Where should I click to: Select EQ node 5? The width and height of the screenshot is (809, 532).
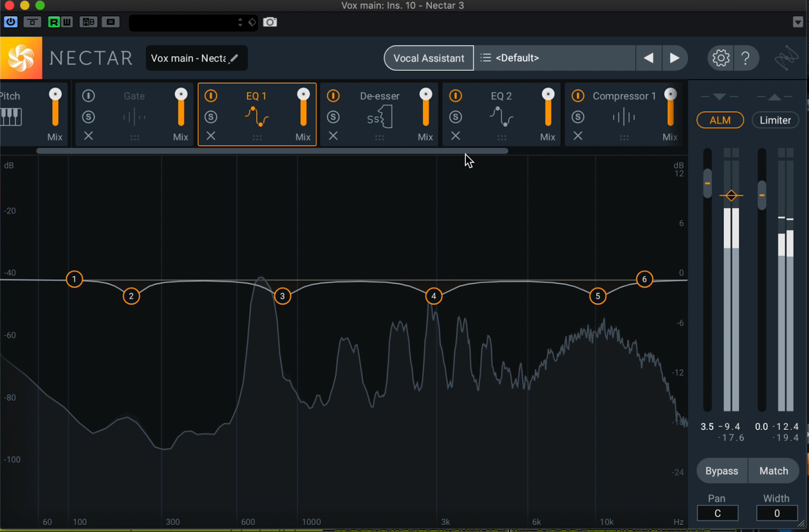(598, 296)
